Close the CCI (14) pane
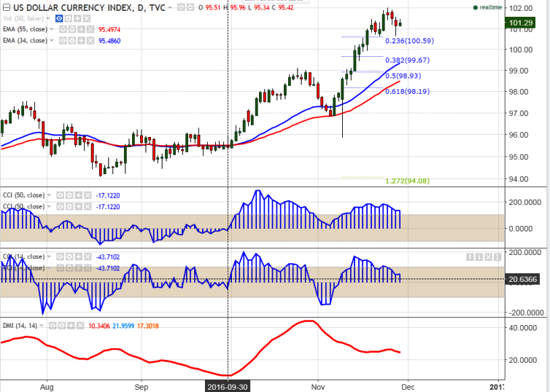 point(488,257)
